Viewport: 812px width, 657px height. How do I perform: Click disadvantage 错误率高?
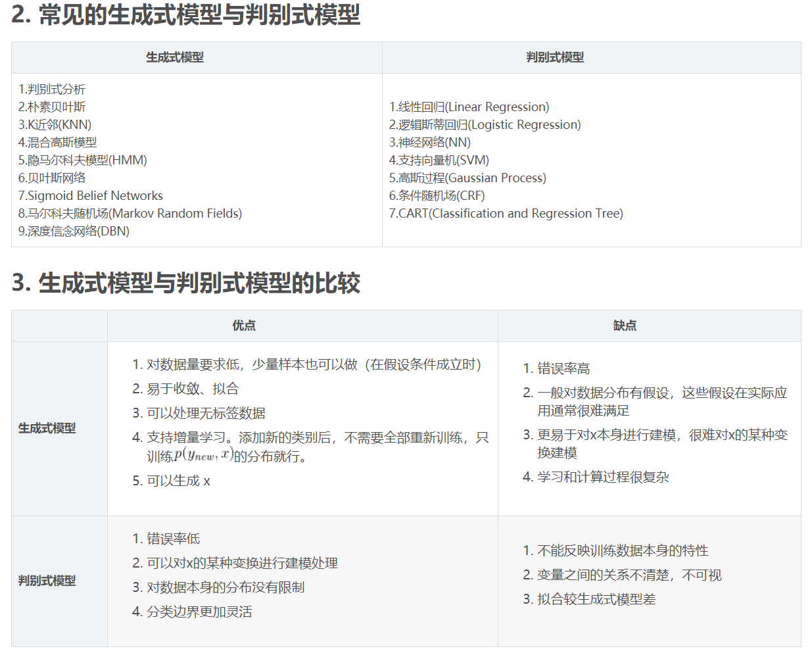(x=563, y=368)
